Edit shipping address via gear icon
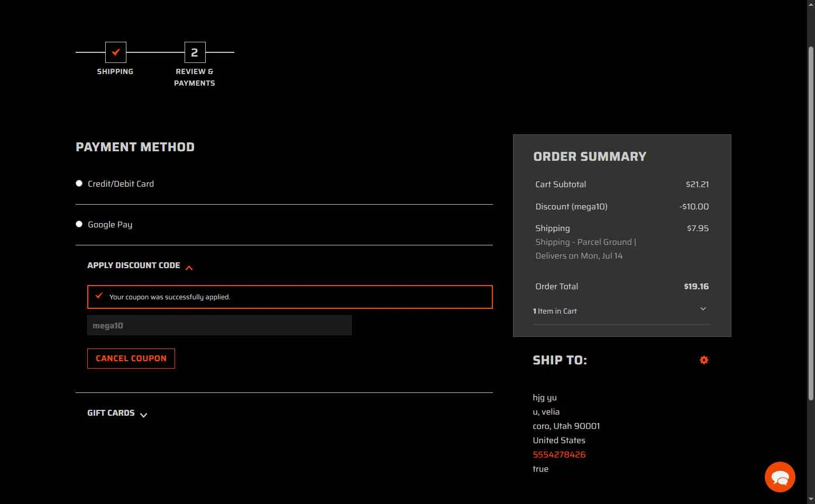Screen dimensions: 815x504 point(704,360)
